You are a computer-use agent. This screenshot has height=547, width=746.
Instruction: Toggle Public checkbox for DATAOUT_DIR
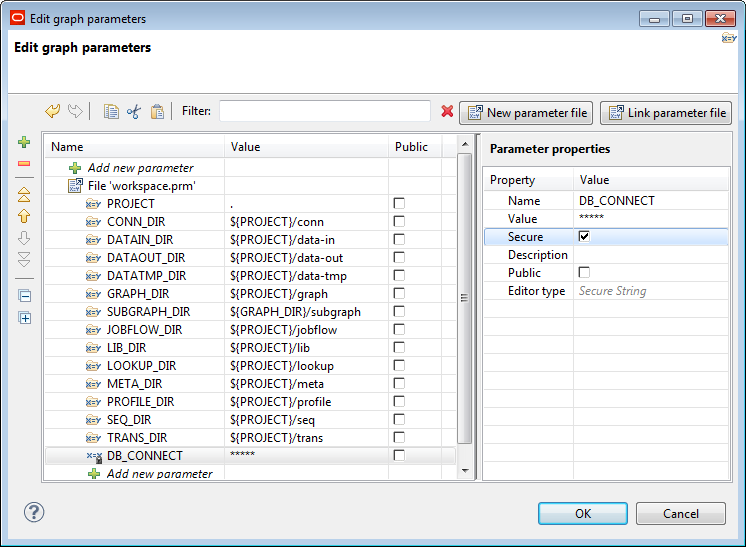tap(399, 257)
